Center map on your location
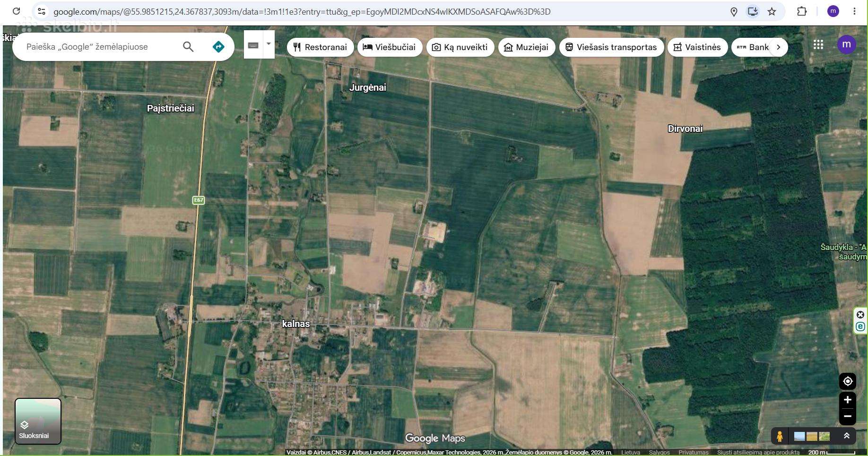 848,381
